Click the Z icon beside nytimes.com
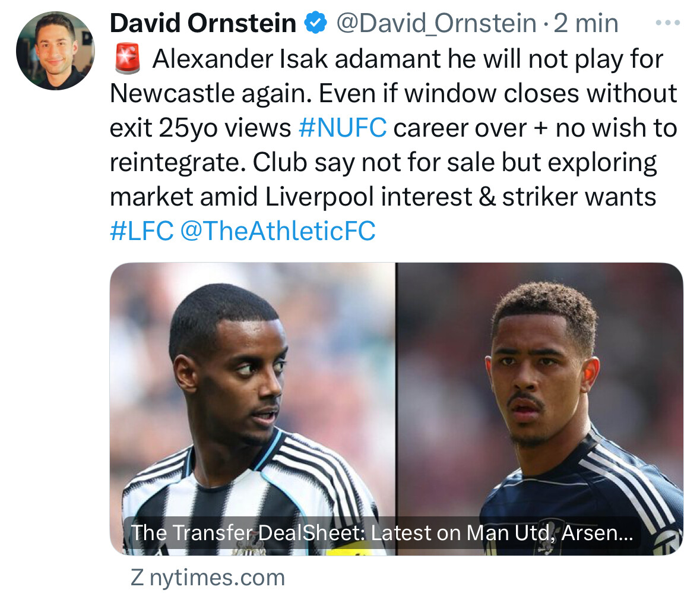700x593 pixels. pos(137,578)
